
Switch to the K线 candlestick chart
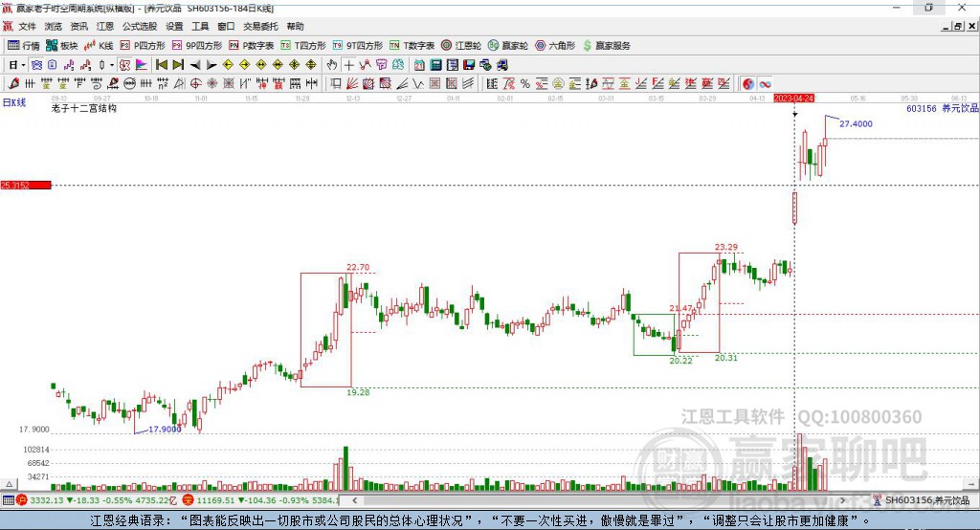click(x=99, y=46)
